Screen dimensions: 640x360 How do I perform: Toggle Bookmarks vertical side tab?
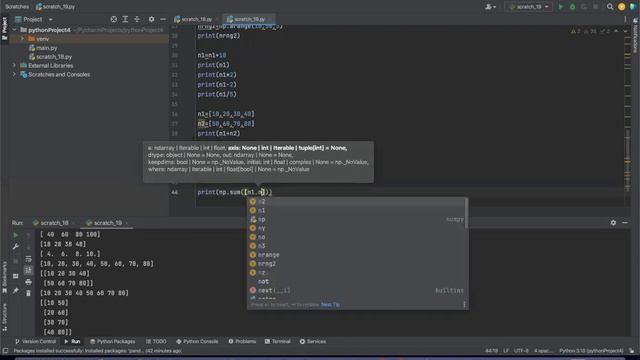tap(4, 278)
